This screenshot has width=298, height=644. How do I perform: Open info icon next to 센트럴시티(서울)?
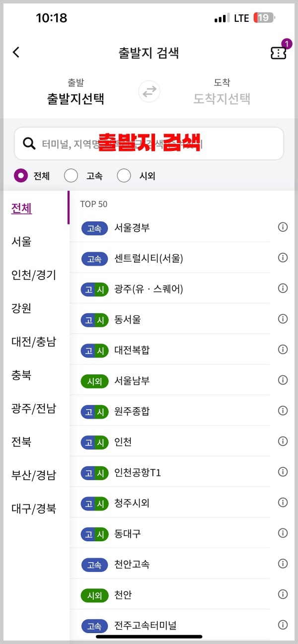(x=283, y=258)
